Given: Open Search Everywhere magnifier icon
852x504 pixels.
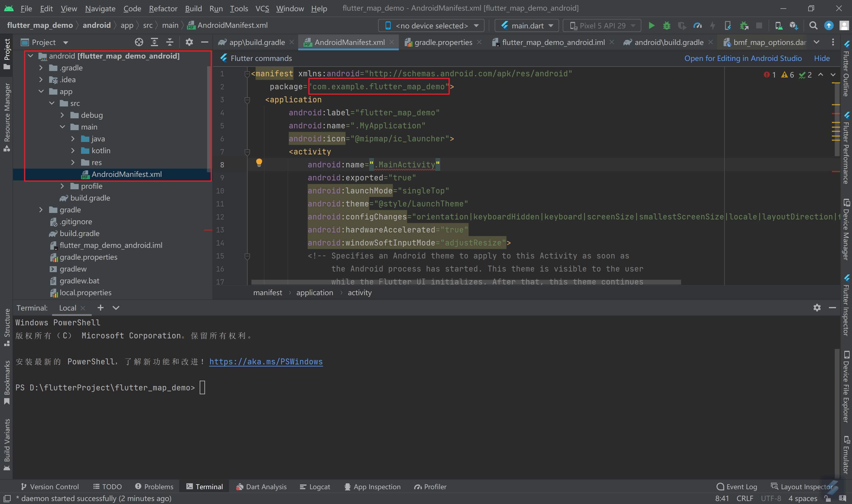Looking at the screenshot, I should pos(813,25).
